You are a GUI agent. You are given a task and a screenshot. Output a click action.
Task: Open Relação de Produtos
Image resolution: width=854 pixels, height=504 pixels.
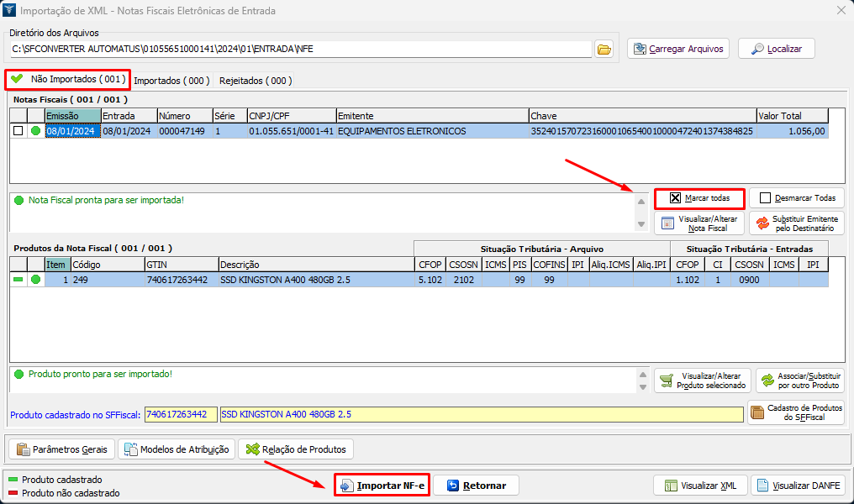click(x=295, y=449)
